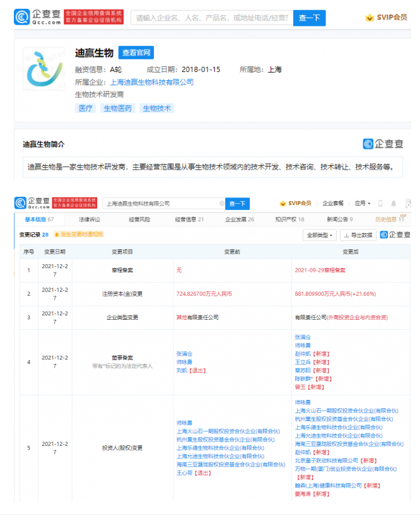
Task: Switch to 历史信息 11 VIP tab
Action: point(390,219)
